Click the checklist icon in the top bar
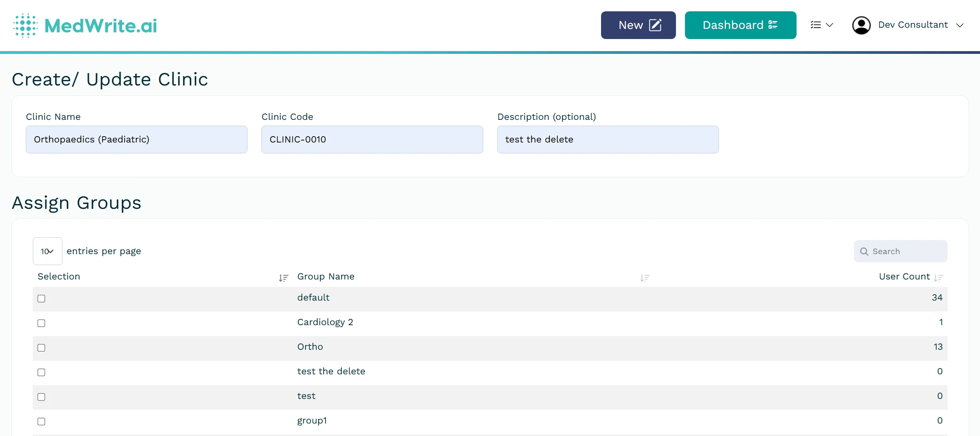The height and width of the screenshot is (436, 980). click(816, 25)
